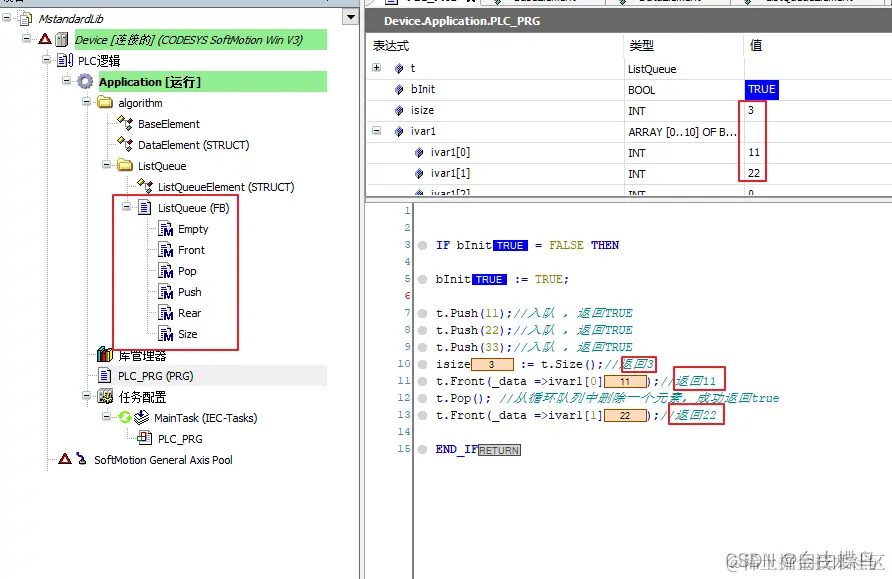The width and height of the screenshot is (892, 579).
Task: Click the inline ivar1[1] value 22 box
Action: [x=625, y=416]
